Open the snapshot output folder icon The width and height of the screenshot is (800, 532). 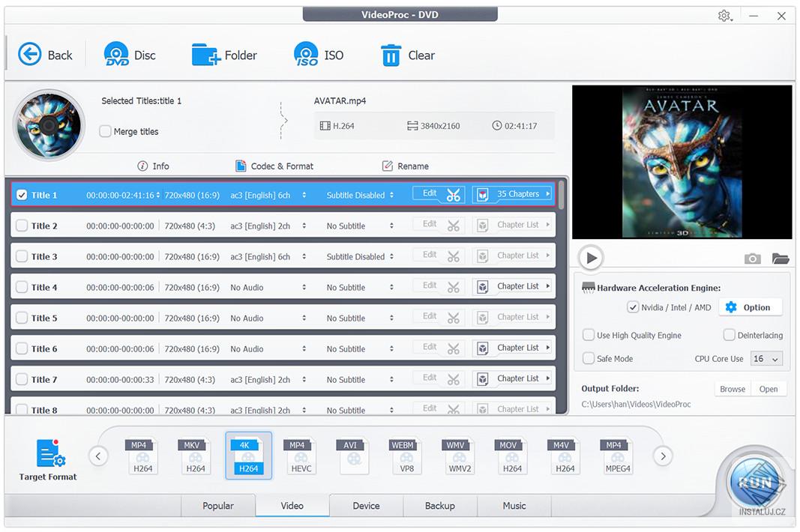tap(781, 258)
